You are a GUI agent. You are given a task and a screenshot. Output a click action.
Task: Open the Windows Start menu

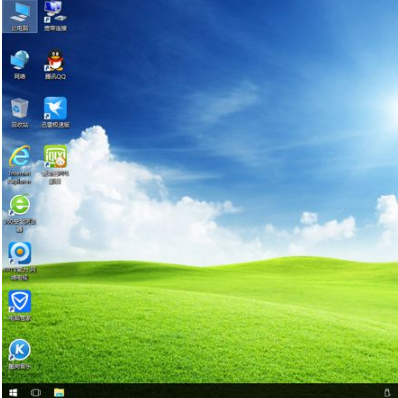pos(13,392)
